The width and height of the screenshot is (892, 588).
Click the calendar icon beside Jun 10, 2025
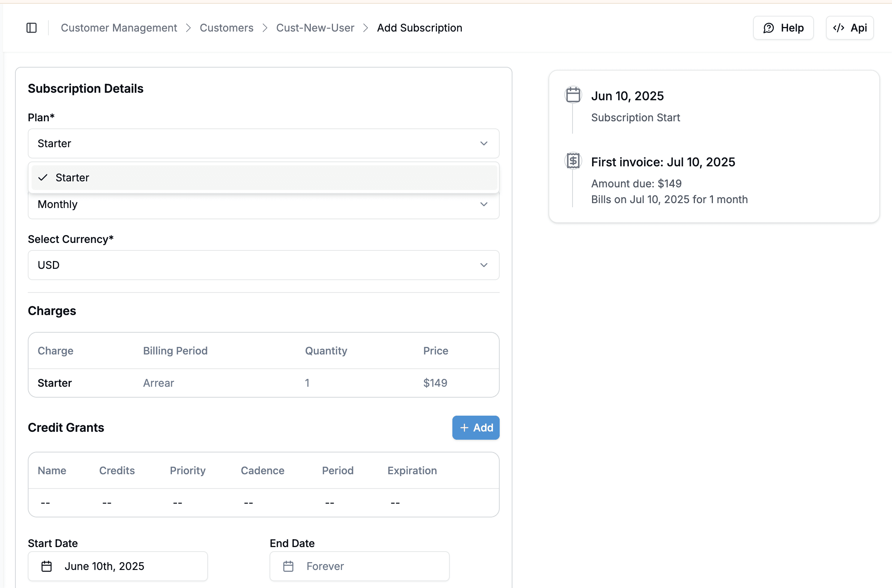573,95
